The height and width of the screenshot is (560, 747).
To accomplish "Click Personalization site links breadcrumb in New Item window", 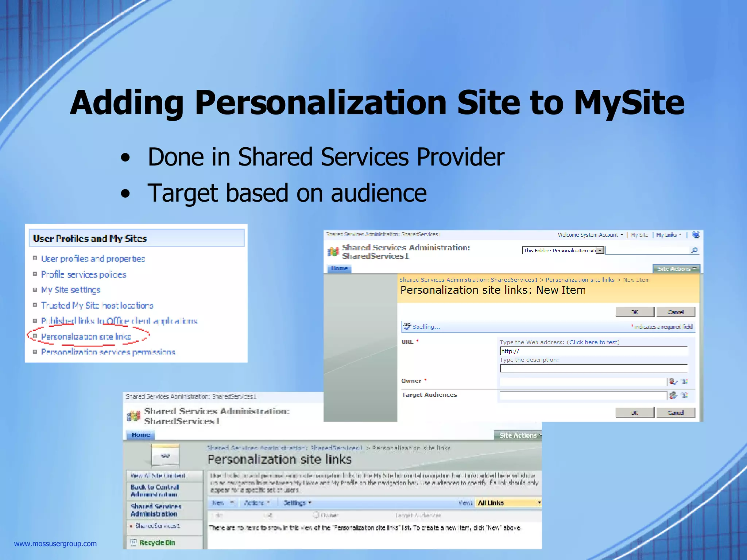I will pos(580,280).
